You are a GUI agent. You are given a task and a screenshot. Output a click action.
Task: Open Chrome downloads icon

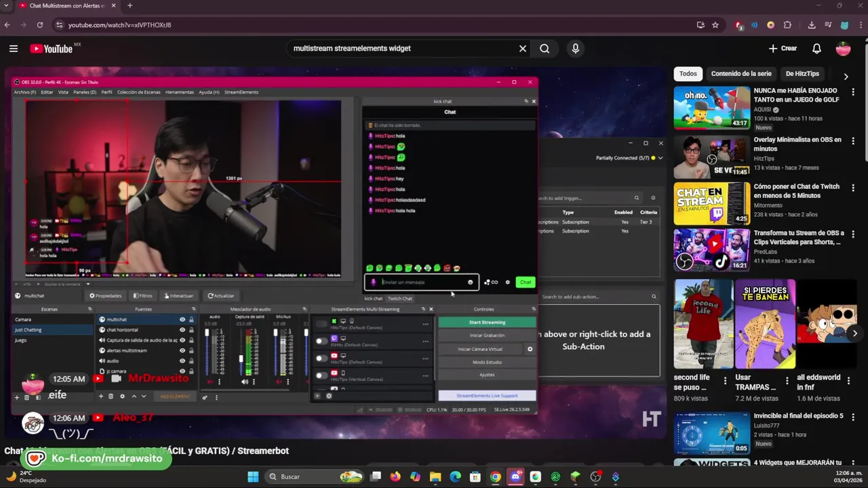point(812,25)
